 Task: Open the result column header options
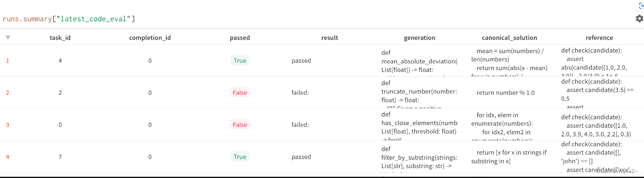click(330, 37)
